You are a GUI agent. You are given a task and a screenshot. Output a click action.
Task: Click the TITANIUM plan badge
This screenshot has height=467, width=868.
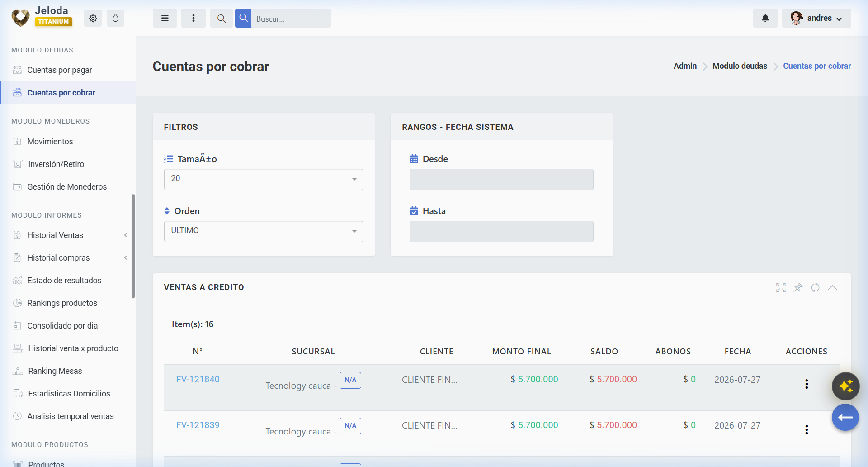click(53, 21)
